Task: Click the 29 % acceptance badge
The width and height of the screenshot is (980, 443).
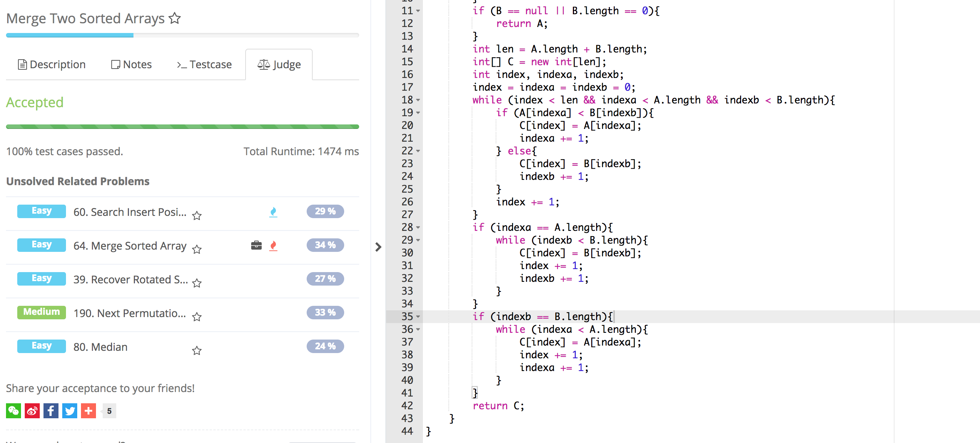Action: (x=325, y=211)
